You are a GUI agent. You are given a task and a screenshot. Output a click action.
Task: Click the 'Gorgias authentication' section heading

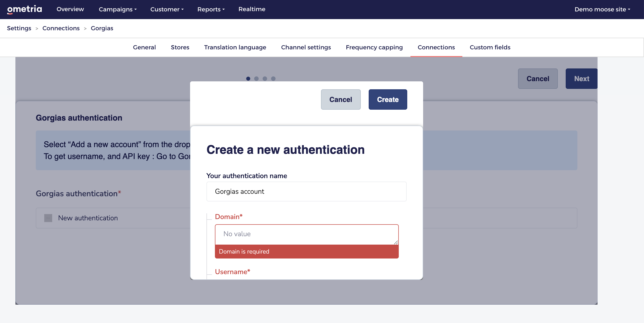click(79, 118)
